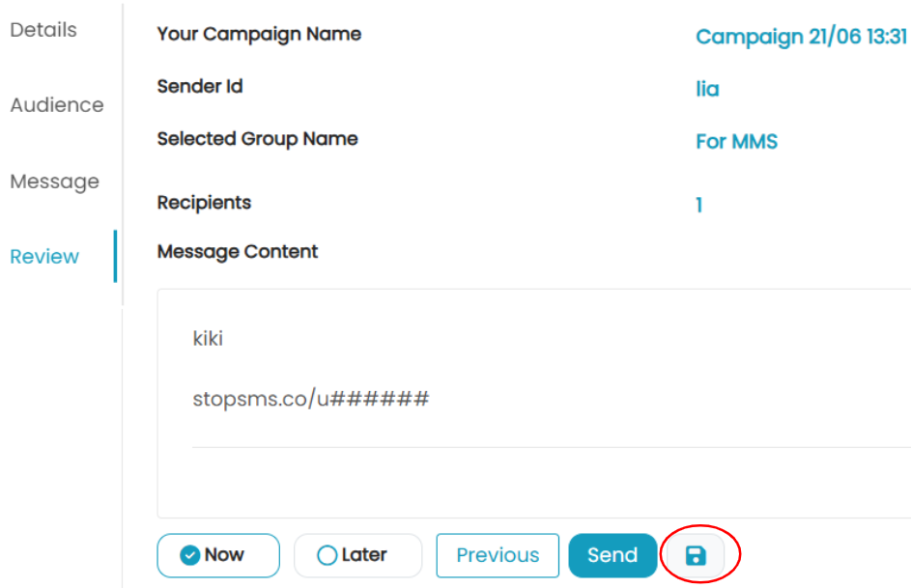The height and width of the screenshot is (588, 911).
Task: Click the Sender Id label
Action: tap(200, 87)
